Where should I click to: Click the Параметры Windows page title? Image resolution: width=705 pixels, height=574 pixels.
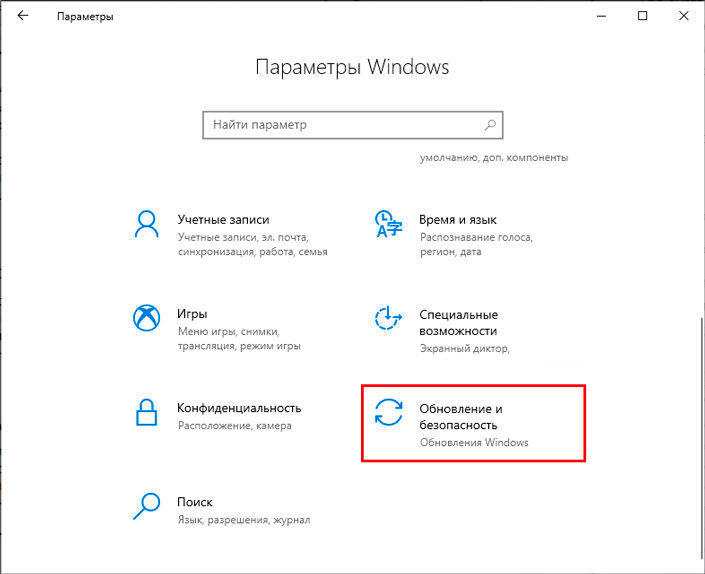[x=352, y=67]
